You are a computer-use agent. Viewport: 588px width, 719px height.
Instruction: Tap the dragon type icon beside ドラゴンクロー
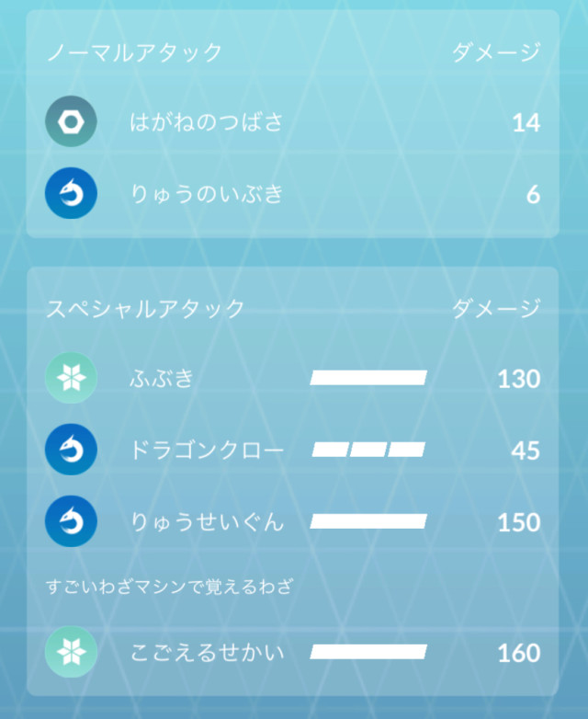pyautogui.click(x=71, y=450)
